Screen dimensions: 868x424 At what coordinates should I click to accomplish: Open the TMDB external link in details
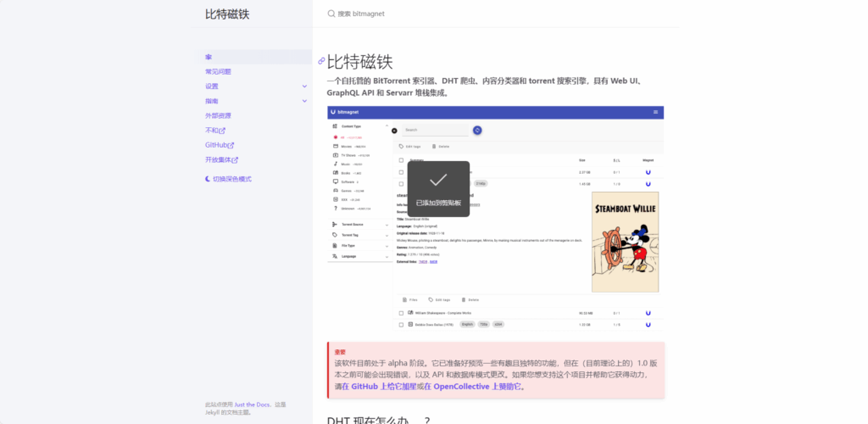pyautogui.click(x=424, y=261)
